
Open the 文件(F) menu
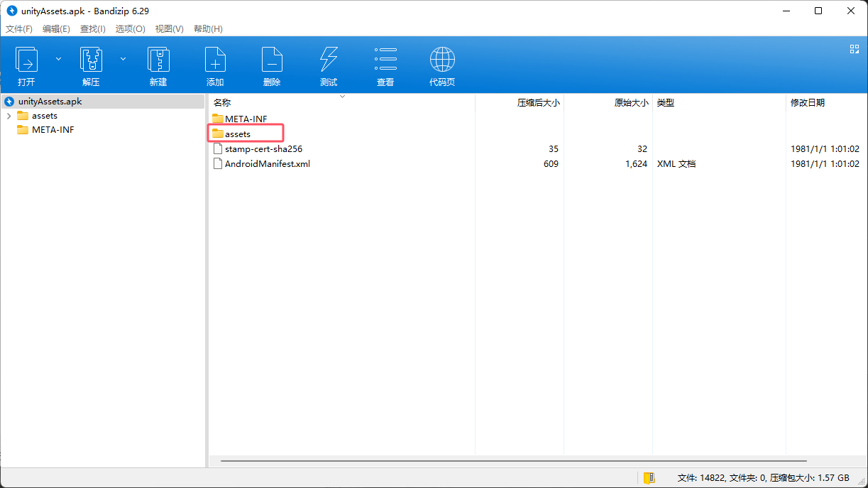click(x=19, y=29)
